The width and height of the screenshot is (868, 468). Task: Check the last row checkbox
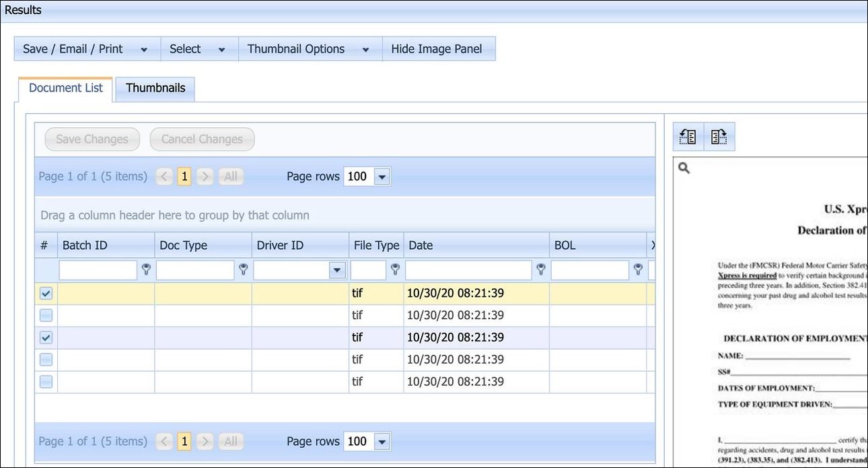(x=46, y=381)
